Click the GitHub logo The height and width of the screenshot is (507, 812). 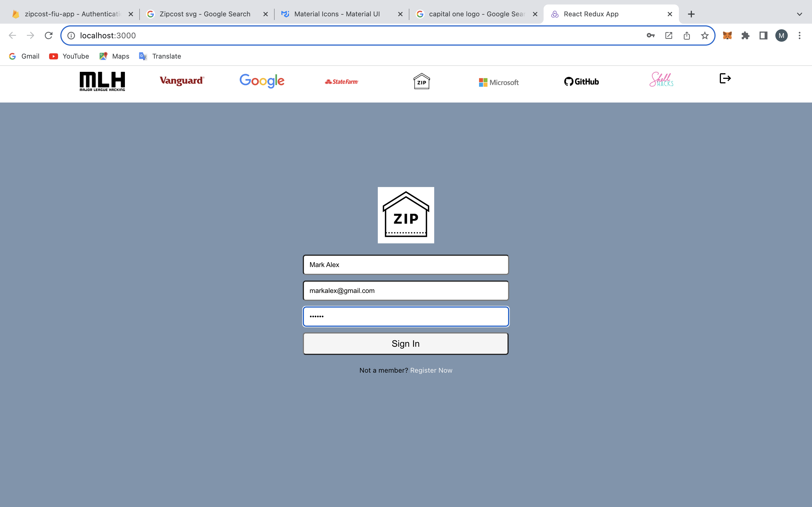click(x=581, y=81)
